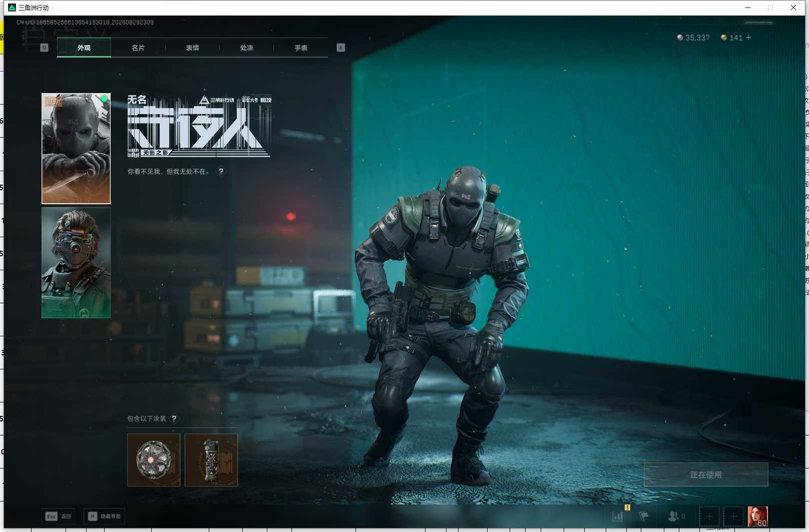Add teammate in second empty slot
Screen dimensions: 809x532
733,516
